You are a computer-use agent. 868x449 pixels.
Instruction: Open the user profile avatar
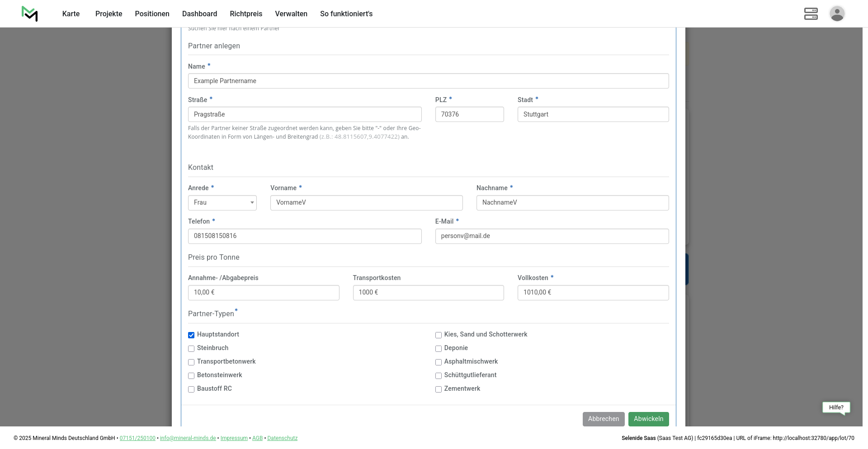(x=837, y=14)
